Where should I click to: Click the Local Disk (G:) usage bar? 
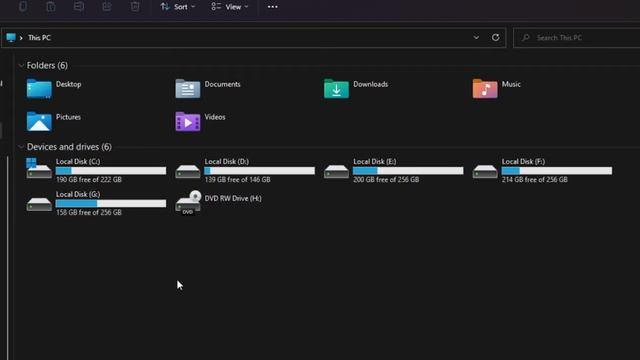111,203
